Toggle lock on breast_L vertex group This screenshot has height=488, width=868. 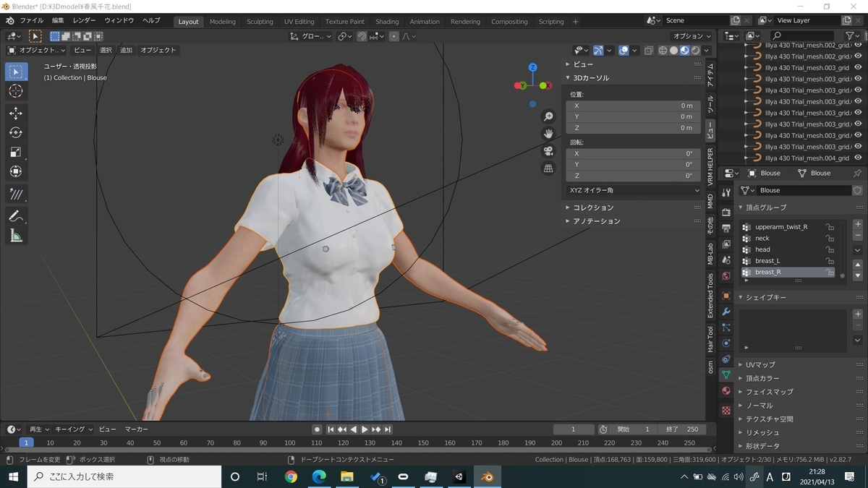(x=830, y=261)
